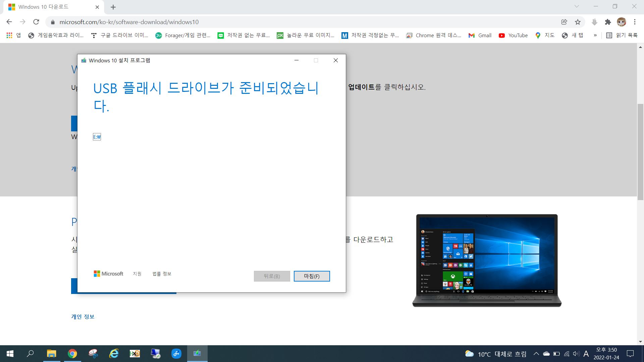Open a new browser tab
Screen dimensions: 644x362
pyautogui.click(x=113, y=7)
